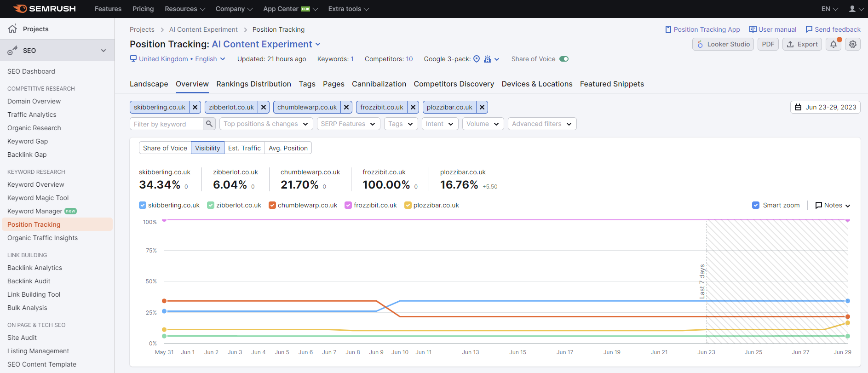868x373 pixels.
Task: Expand the Top positions & changes dropdown
Action: [266, 124]
